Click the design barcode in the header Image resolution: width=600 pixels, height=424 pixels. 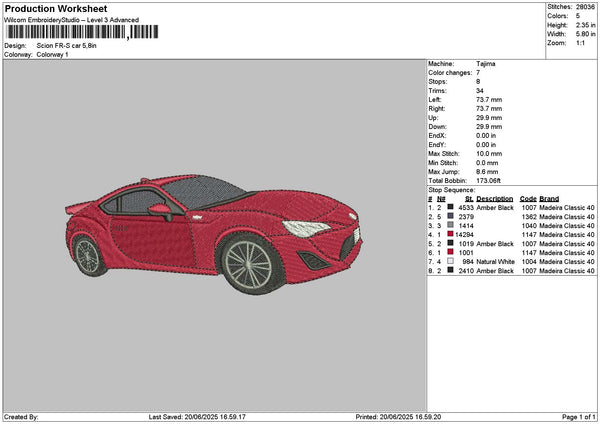point(82,32)
